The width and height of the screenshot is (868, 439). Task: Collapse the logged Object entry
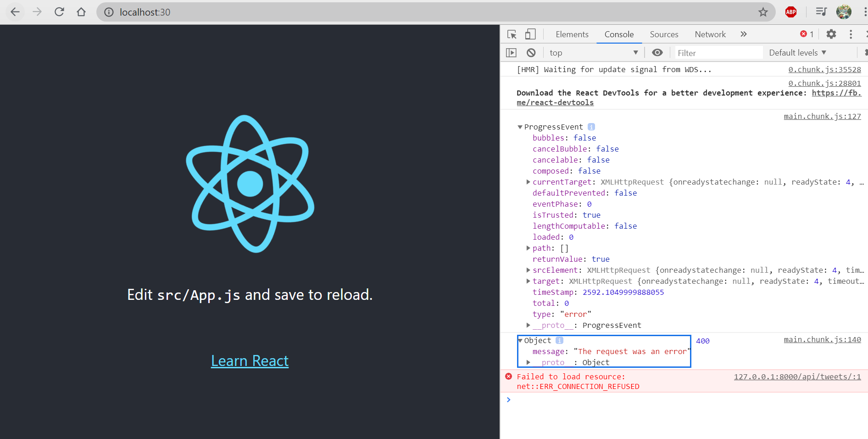click(520, 341)
